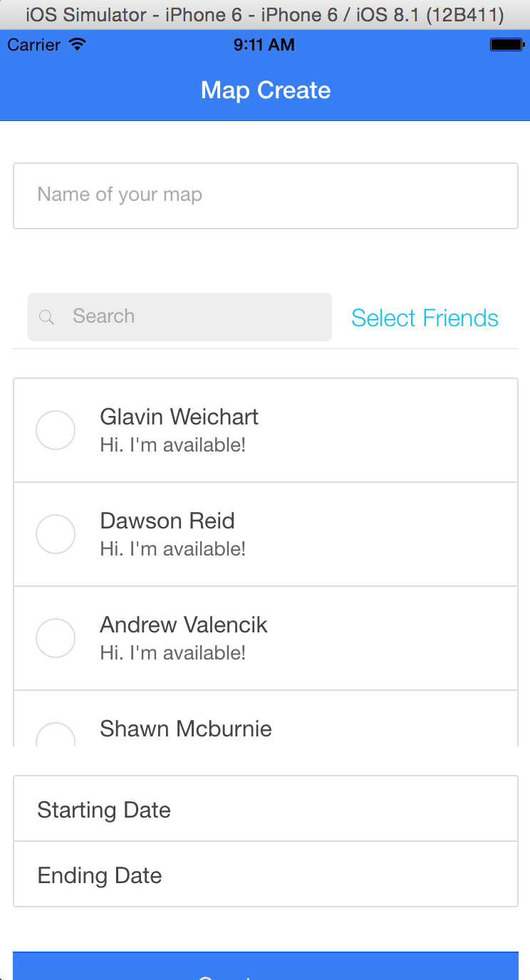530x980 pixels.
Task: Open the Ending Date picker
Action: coord(265,875)
